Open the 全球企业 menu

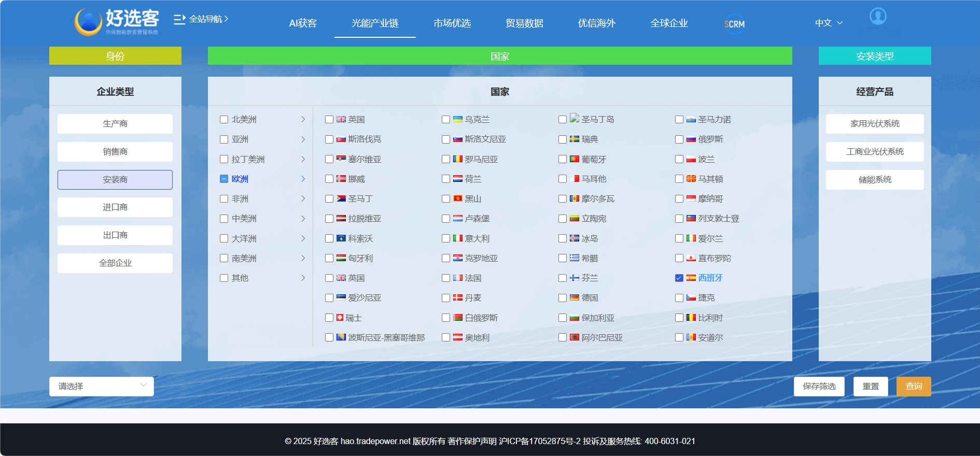(669, 23)
